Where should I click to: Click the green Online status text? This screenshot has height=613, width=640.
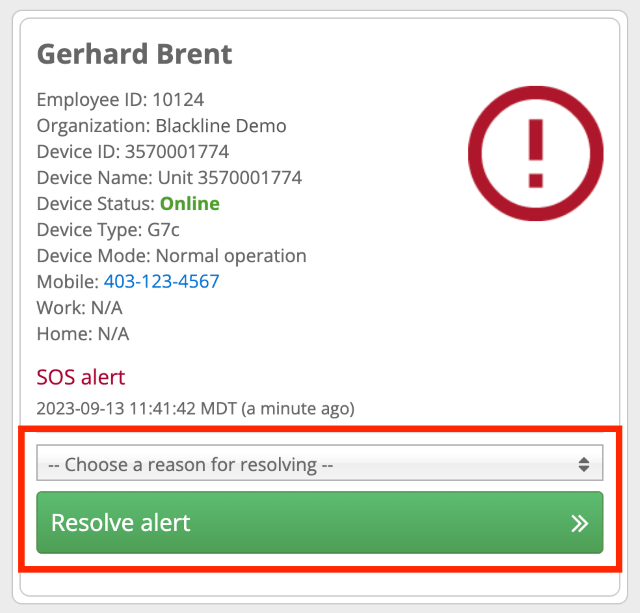click(190, 204)
